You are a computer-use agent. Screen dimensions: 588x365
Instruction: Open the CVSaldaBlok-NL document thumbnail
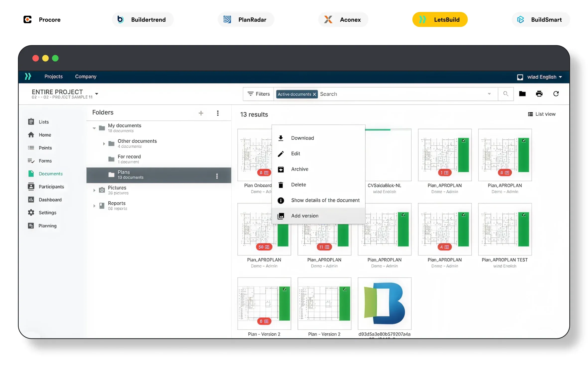(x=388, y=155)
